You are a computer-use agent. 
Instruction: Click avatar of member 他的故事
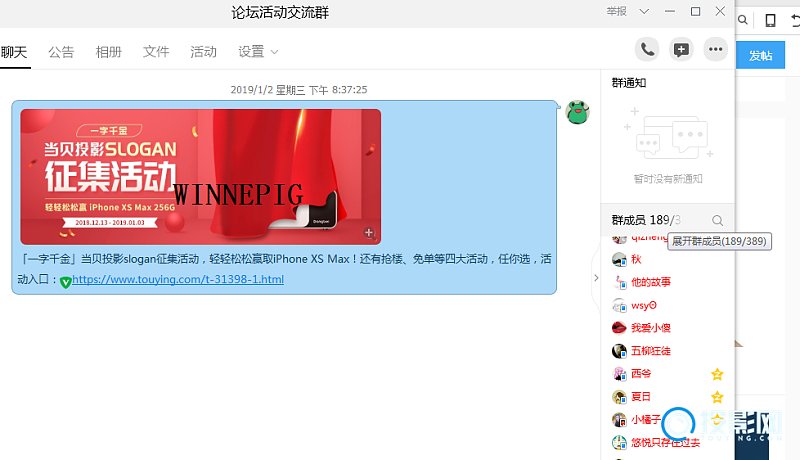619,282
